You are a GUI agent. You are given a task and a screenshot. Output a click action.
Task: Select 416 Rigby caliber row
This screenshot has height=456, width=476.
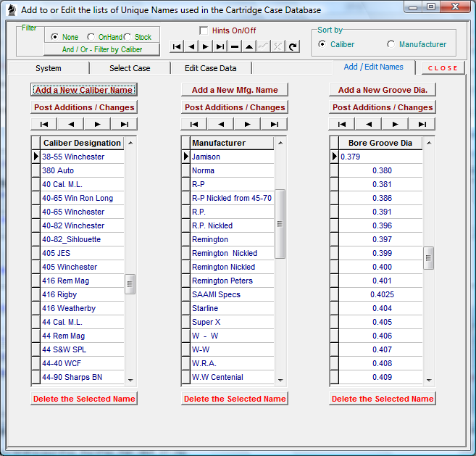(x=83, y=294)
